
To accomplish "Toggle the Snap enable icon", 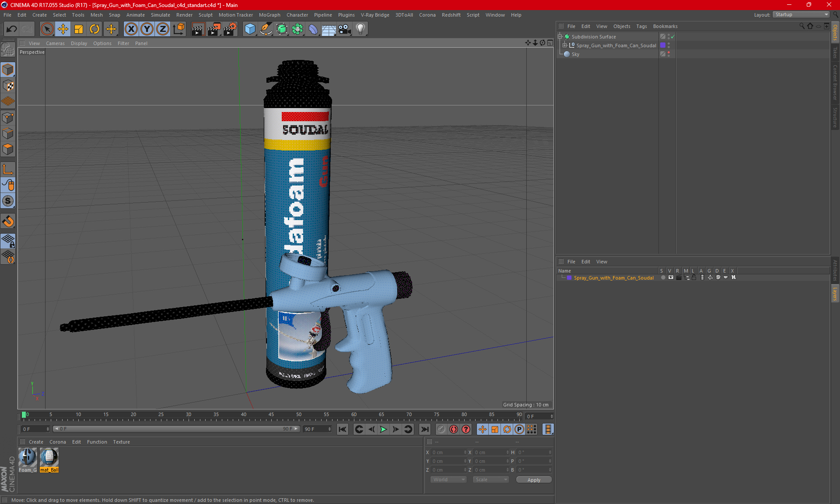I will click(8, 201).
